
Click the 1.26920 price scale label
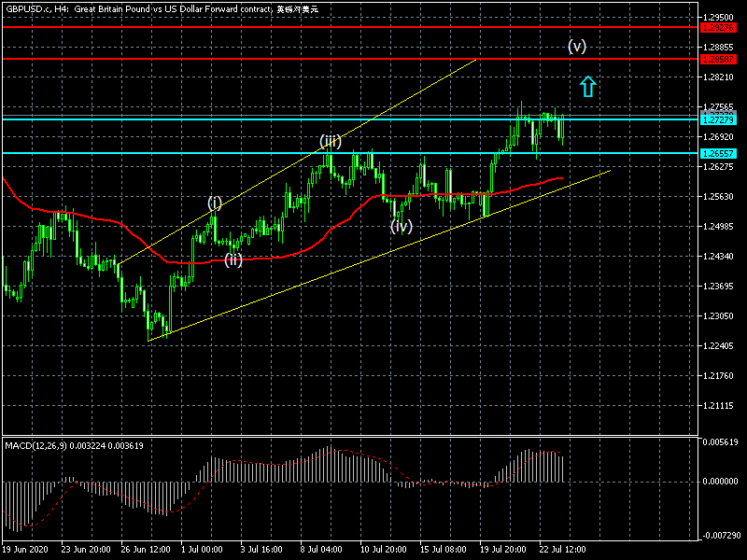coord(718,136)
